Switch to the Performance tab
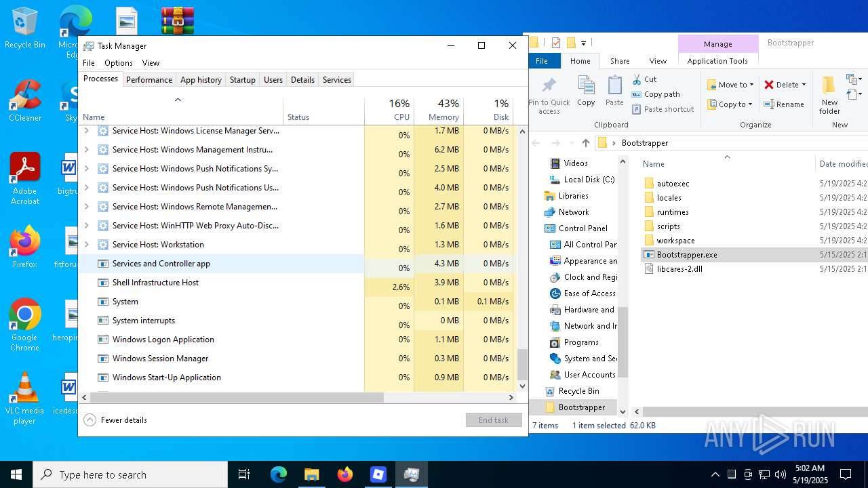Screen dimensions: 868x488 pos(149,80)
